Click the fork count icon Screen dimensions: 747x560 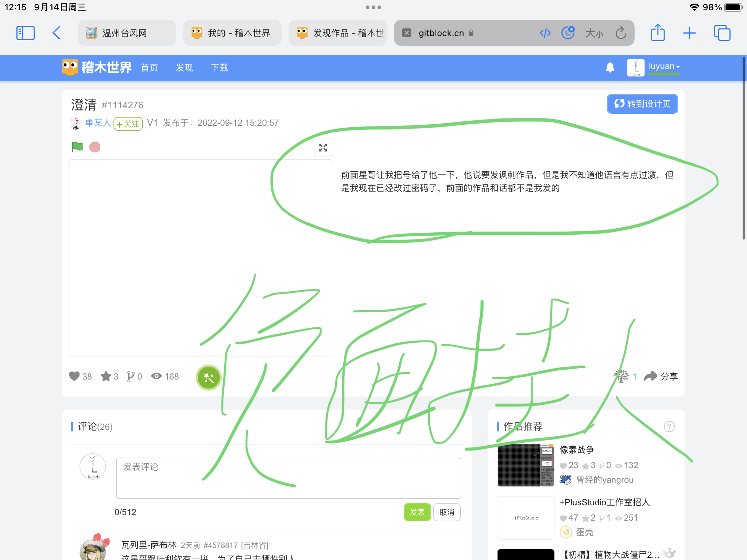coord(130,376)
